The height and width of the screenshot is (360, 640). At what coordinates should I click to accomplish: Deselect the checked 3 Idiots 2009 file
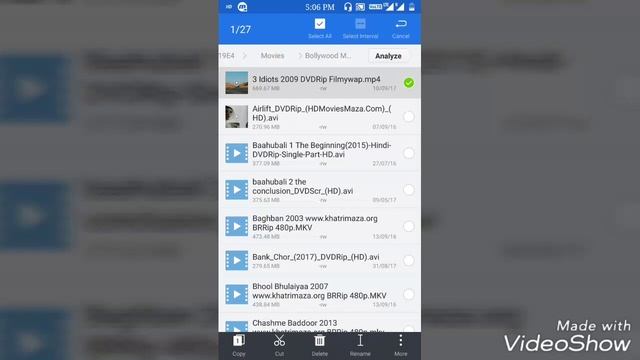pyautogui.click(x=409, y=83)
